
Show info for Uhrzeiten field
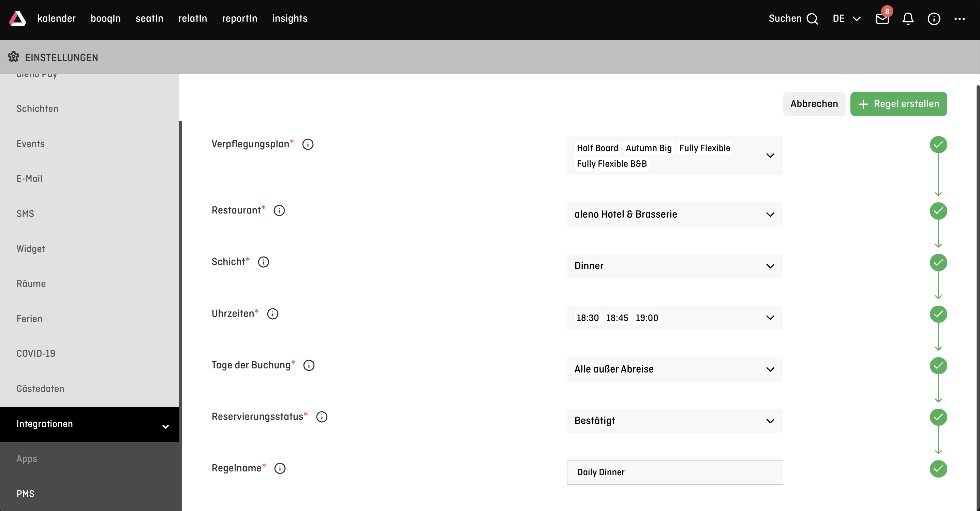pyautogui.click(x=273, y=313)
